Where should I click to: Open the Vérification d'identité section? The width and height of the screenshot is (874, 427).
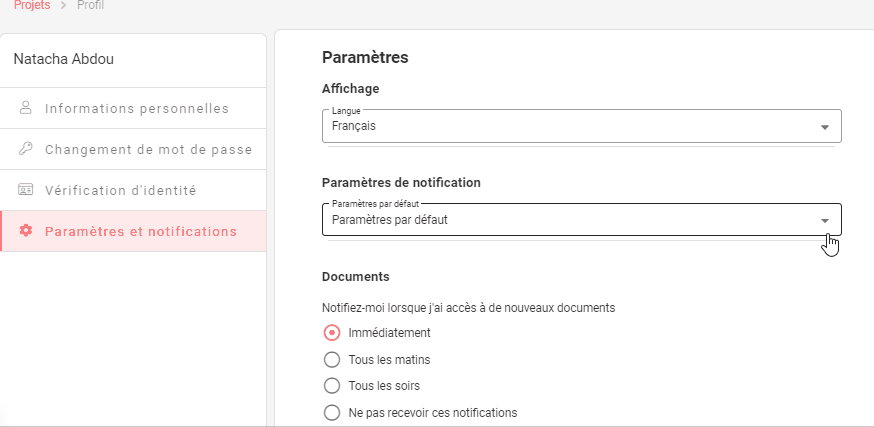click(120, 190)
